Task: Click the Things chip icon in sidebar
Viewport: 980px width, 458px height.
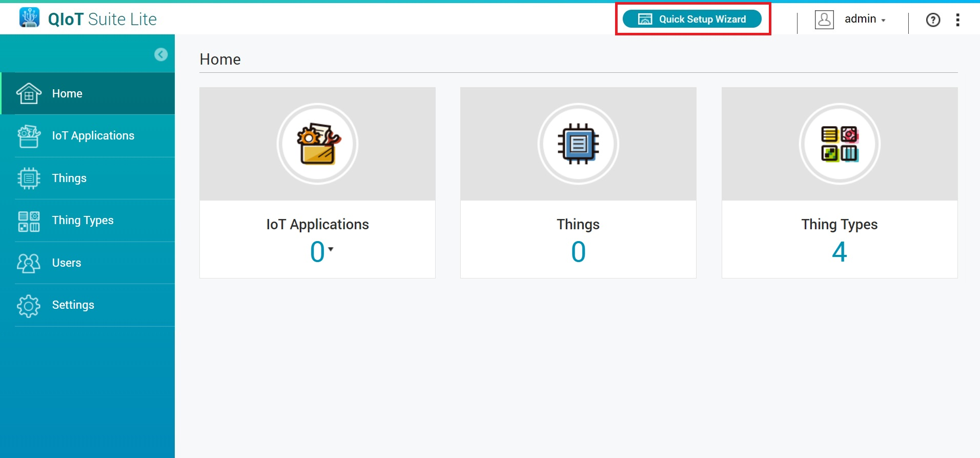Action: pos(29,178)
